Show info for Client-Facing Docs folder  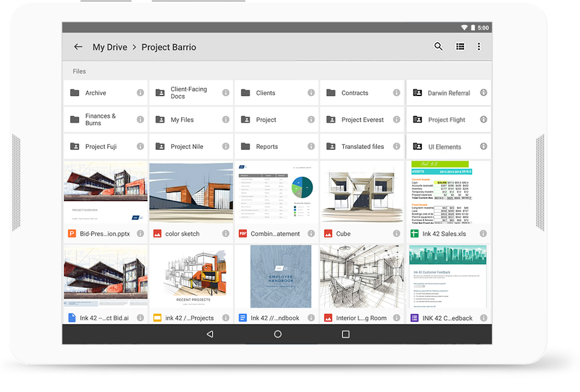point(226,93)
